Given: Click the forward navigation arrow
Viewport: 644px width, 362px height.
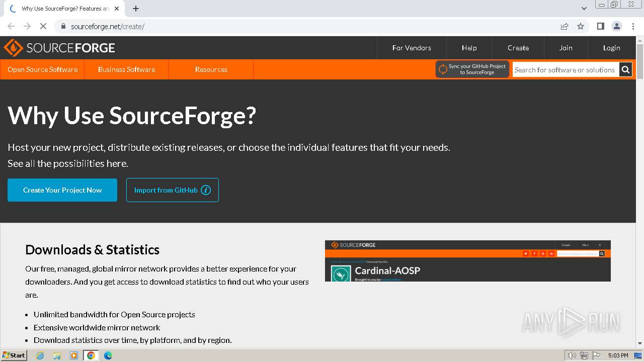Looking at the screenshot, I should pos(27,26).
